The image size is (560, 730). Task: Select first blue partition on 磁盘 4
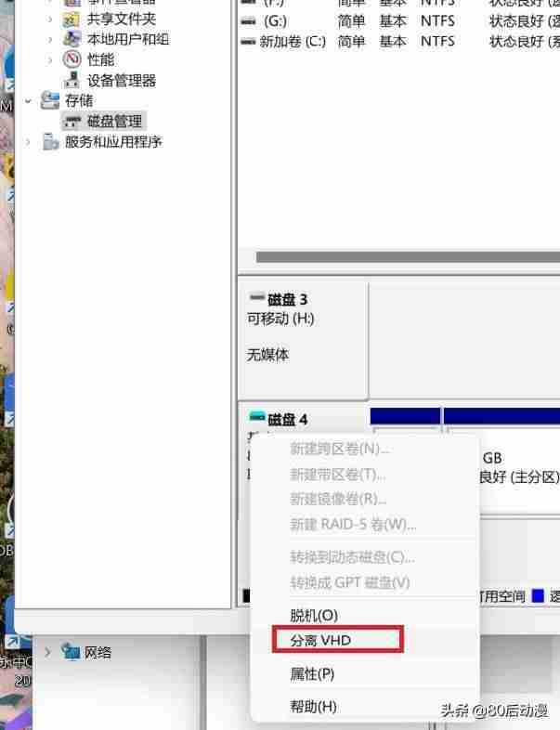405,416
